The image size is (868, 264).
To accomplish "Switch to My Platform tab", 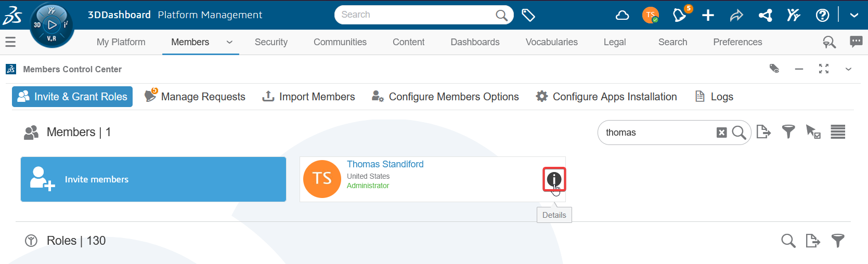I will [x=121, y=42].
